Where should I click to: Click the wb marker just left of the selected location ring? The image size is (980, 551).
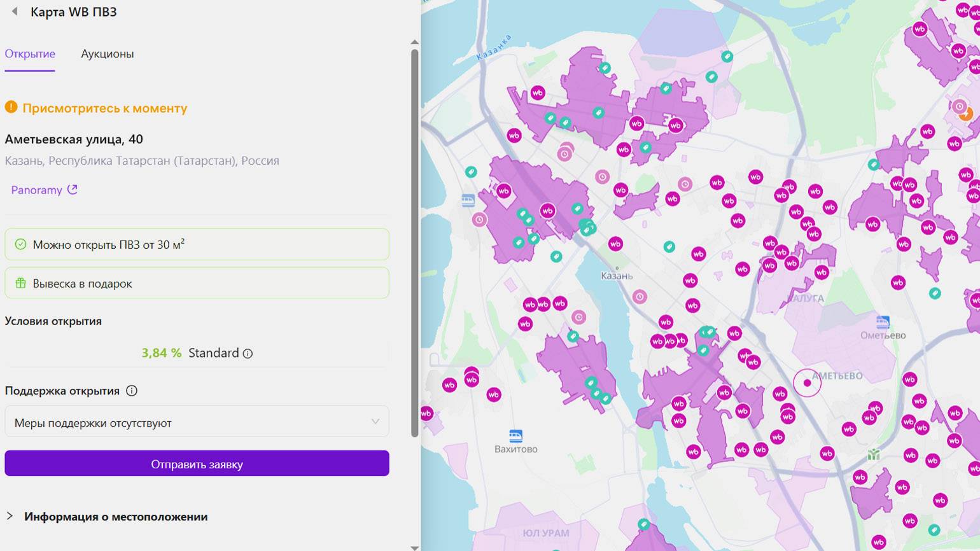780,394
